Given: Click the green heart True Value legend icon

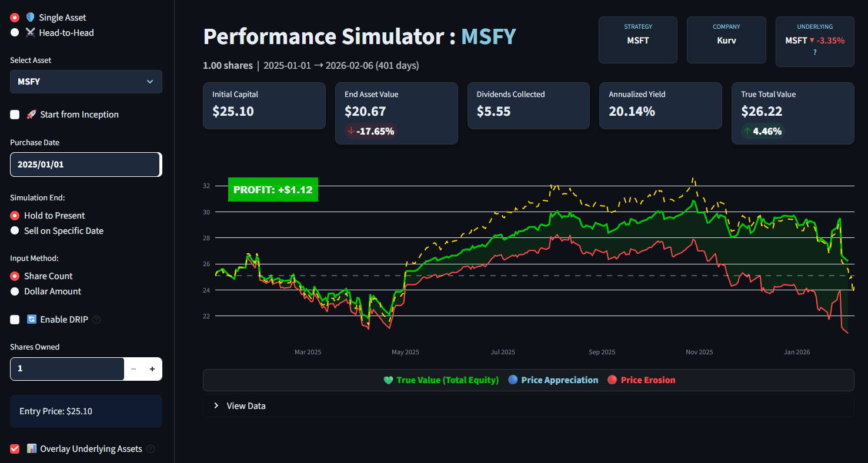Looking at the screenshot, I should point(388,380).
